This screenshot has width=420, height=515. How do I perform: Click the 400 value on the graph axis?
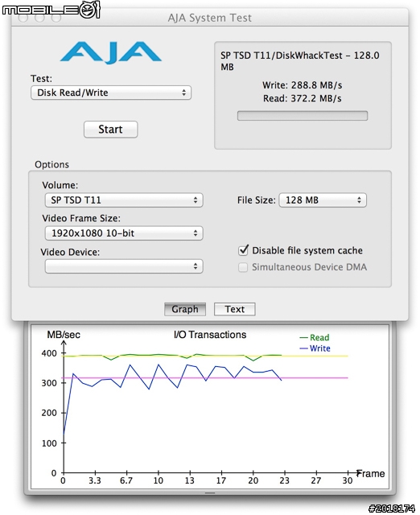point(49,353)
